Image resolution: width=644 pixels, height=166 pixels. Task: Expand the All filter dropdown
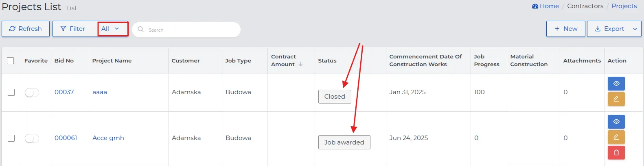pyautogui.click(x=113, y=29)
